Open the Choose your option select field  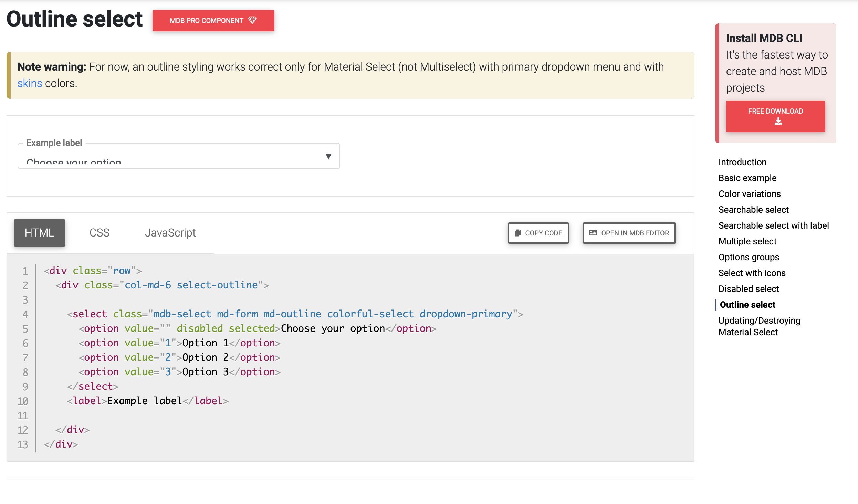[x=179, y=156]
